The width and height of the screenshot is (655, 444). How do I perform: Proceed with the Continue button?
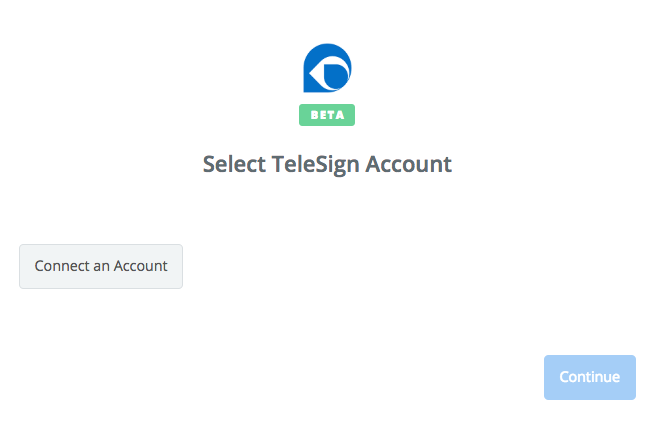(x=589, y=377)
